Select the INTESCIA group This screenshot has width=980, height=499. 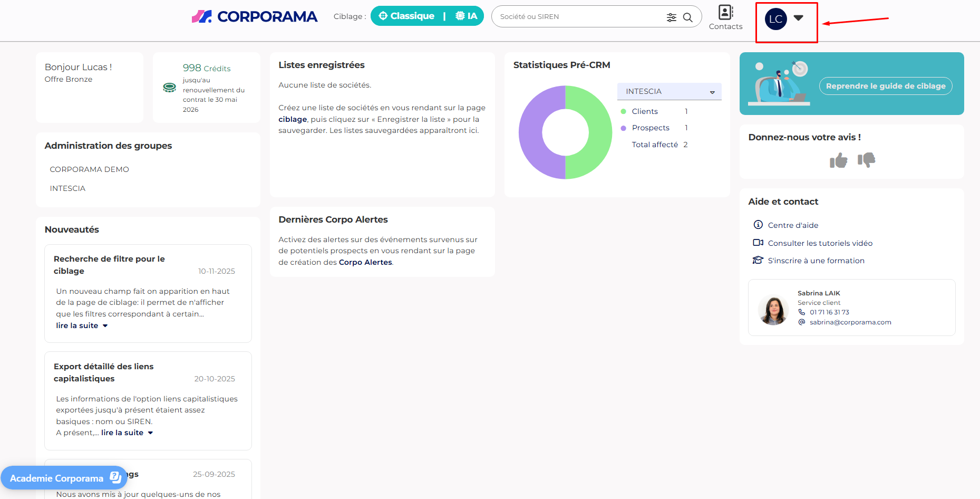[67, 188]
